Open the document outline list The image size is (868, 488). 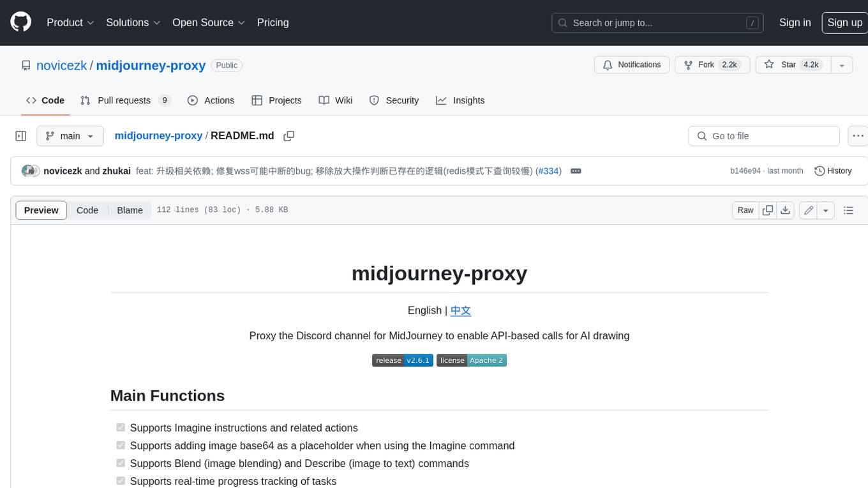point(848,210)
